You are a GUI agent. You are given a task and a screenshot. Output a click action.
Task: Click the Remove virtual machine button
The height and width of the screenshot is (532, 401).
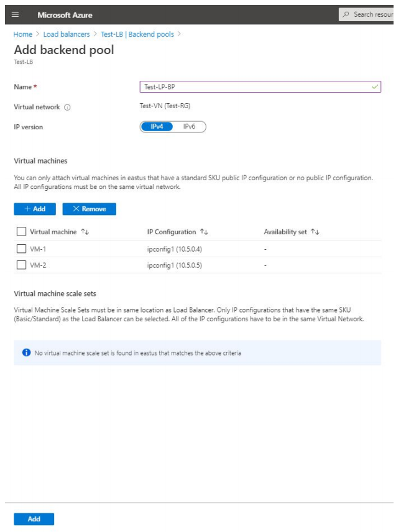tap(89, 209)
